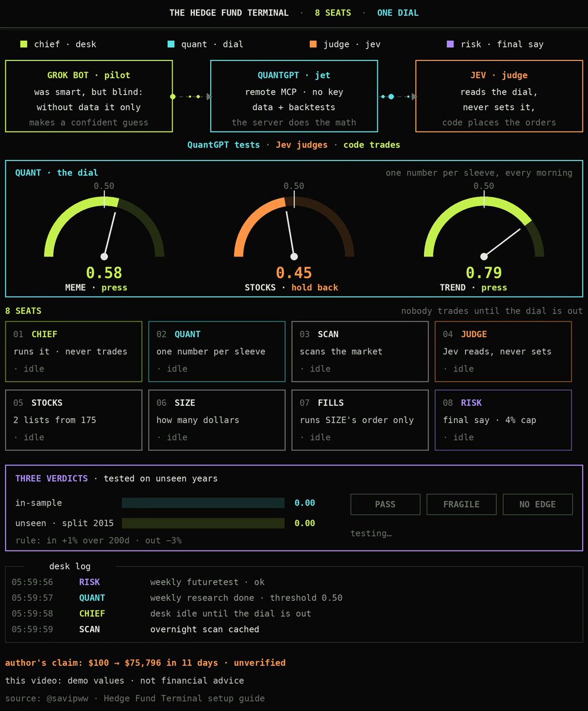Open seat 08 RISK card
588x711 pixels.
(x=503, y=420)
